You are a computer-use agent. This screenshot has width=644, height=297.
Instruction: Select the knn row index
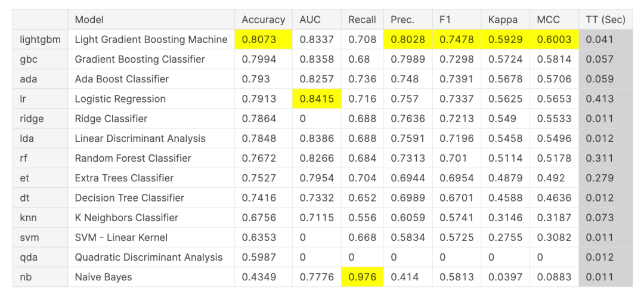[x=28, y=218]
